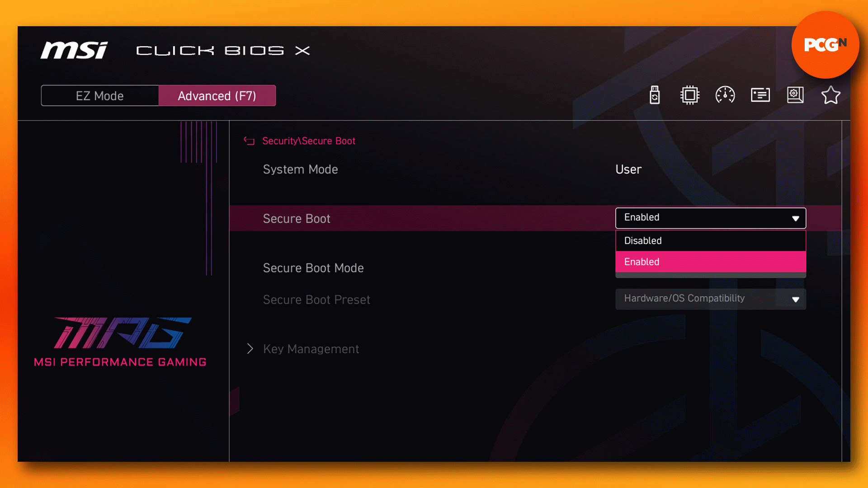Click the back arrow beside Security\Secure Boot
Screen dimensions: 868x488
[249, 141]
